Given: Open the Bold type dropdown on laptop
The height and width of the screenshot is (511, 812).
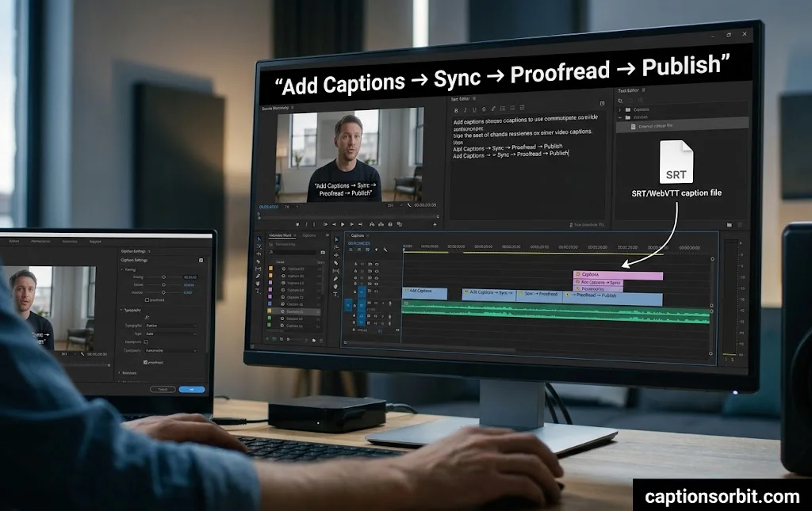Looking at the screenshot, I should 171,334.
